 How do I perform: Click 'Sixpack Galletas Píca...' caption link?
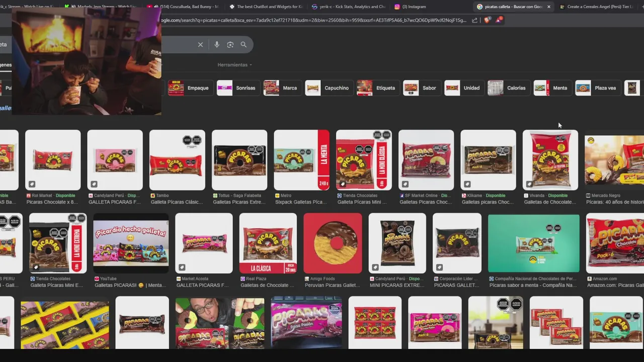click(301, 202)
